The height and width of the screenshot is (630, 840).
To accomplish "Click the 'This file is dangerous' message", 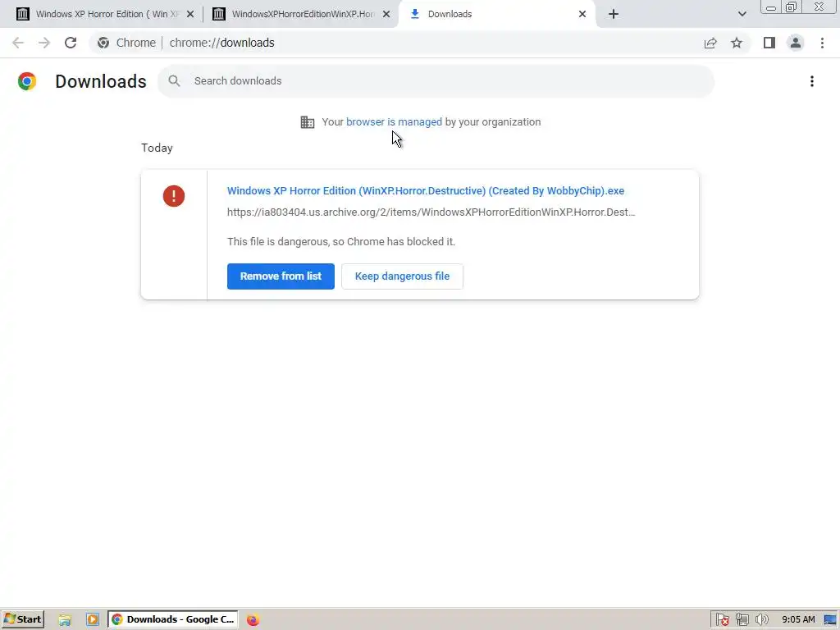I will click(x=341, y=242).
